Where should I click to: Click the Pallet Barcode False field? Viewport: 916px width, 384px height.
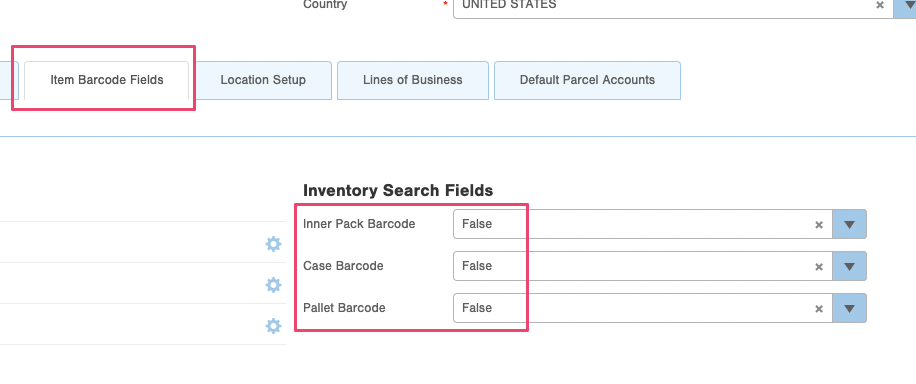click(x=643, y=308)
